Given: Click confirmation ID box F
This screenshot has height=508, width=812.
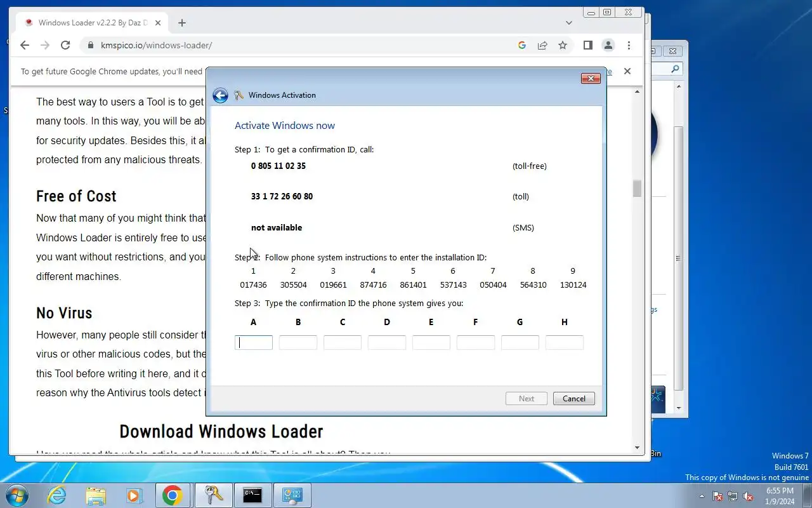Looking at the screenshot, I should (476, 343).
